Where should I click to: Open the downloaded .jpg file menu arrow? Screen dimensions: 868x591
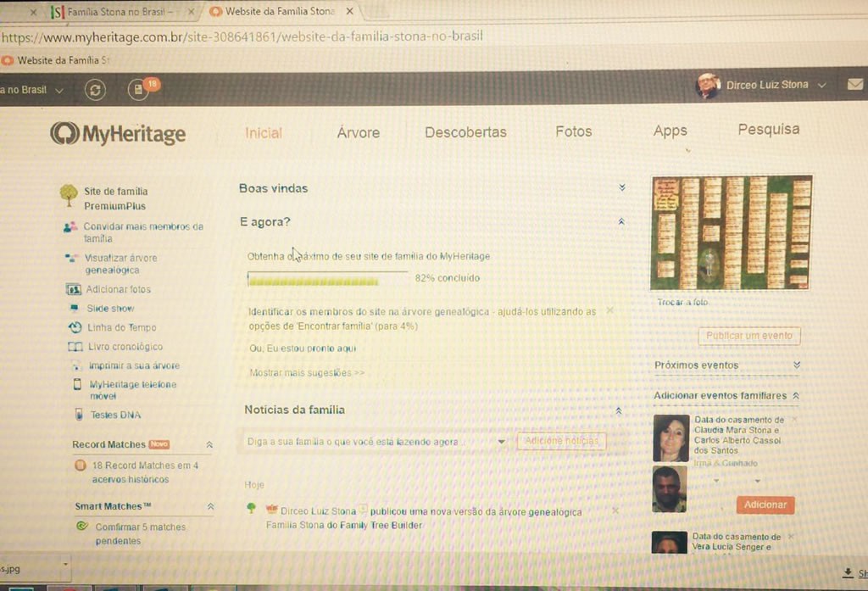click(65, 565)
